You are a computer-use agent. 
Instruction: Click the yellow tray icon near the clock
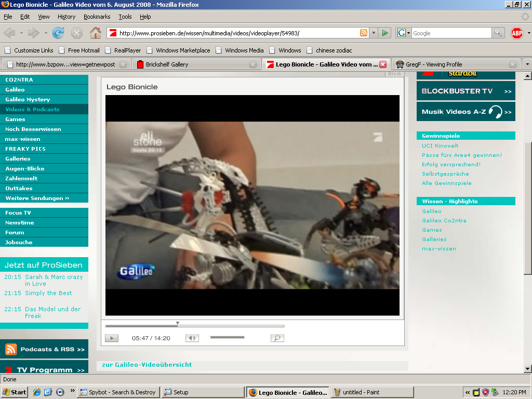pos(476,393)
